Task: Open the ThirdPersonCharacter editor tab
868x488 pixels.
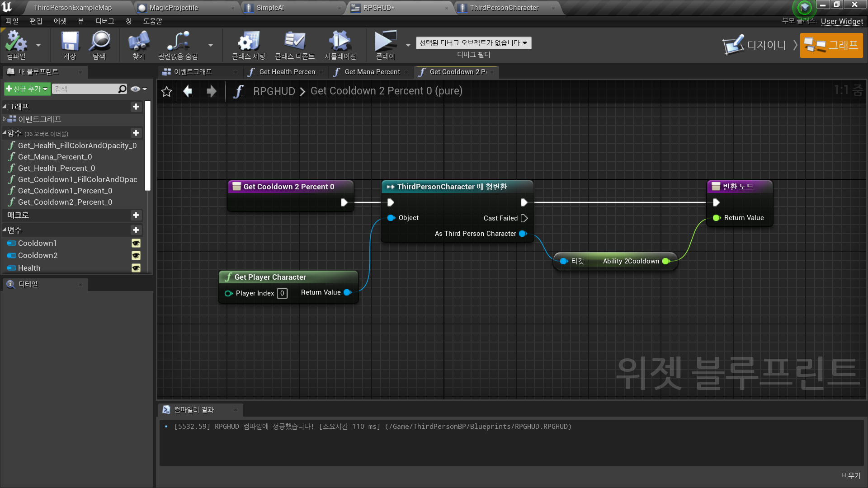Action: (x=504, y=8)
